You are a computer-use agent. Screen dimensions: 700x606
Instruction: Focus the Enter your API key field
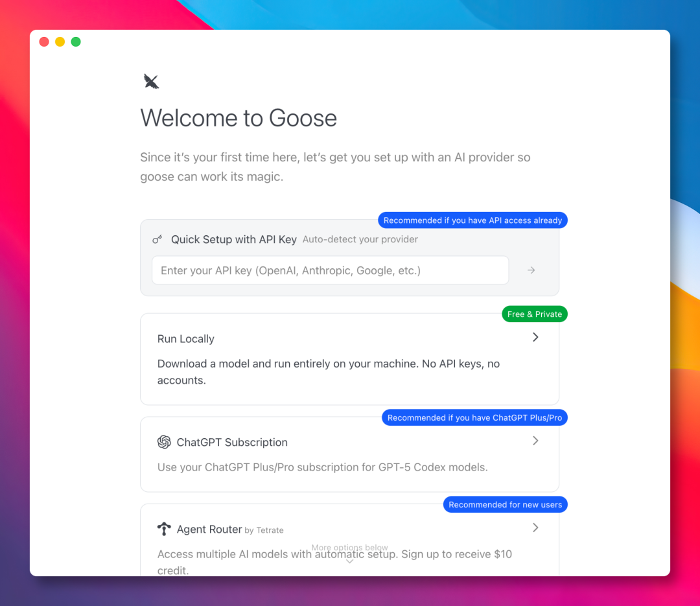coord(330,270)
